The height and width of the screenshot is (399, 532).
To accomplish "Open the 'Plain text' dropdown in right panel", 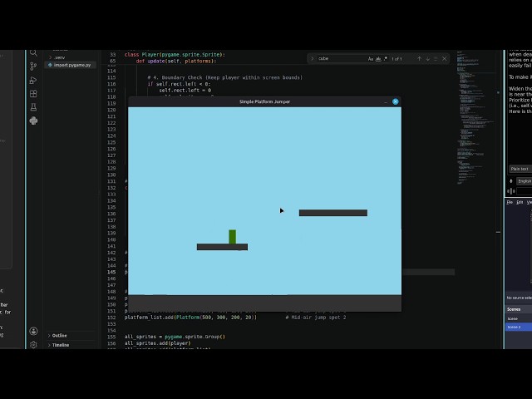I will tap(520, 169).
